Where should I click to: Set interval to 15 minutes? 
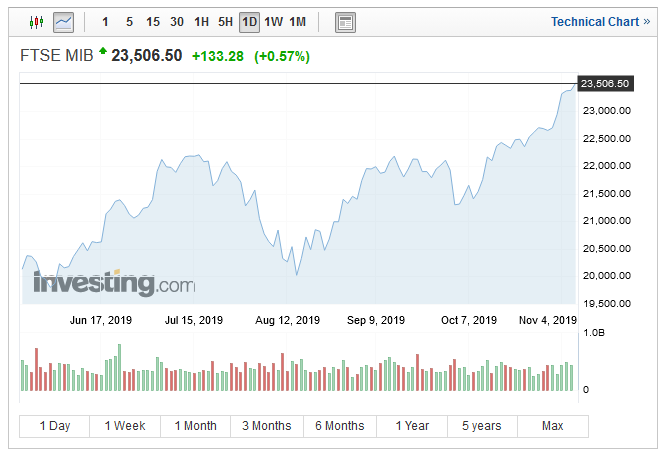[x=153, y=22]
